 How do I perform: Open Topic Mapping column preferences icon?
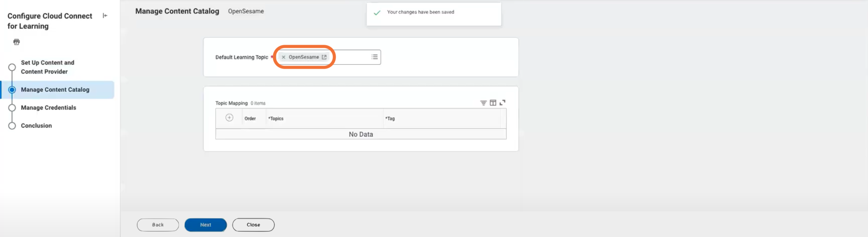[493, 103]
